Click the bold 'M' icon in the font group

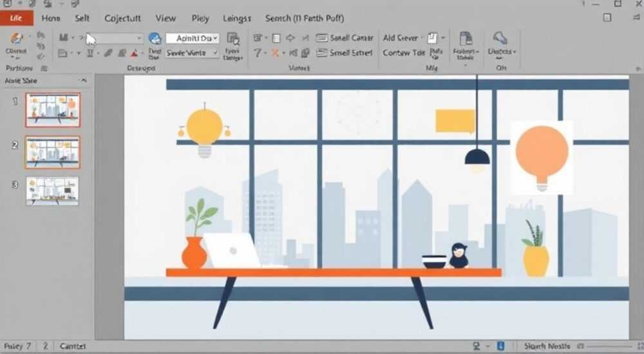point(64,38)
